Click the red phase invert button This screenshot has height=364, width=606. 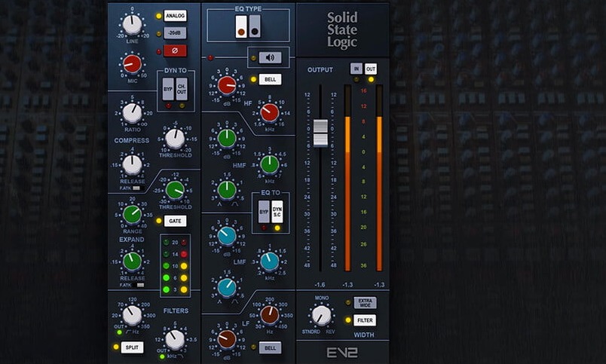[x=175, y=50]
